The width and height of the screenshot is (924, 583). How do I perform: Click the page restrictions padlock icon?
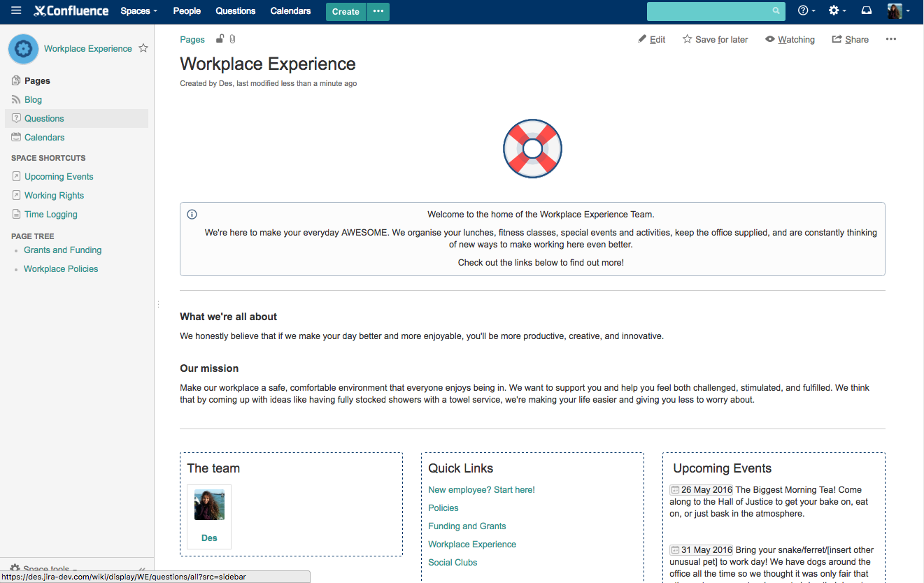[220, 39]
